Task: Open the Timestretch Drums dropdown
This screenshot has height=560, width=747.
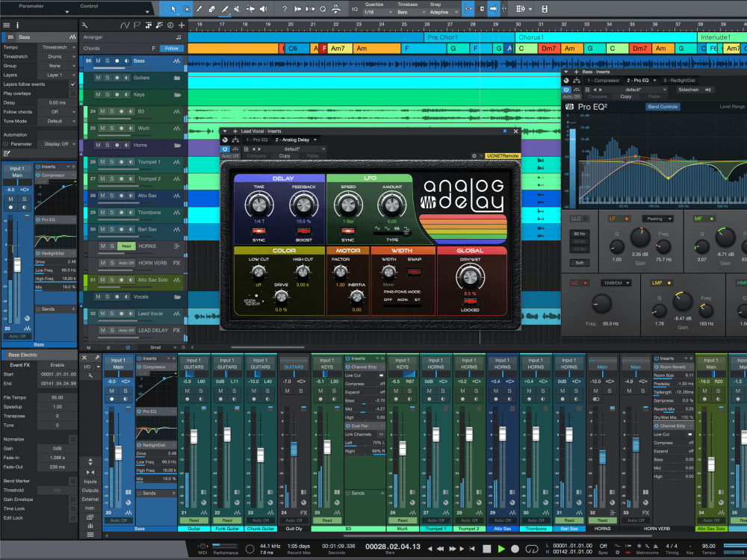Action: pos(58,57)
